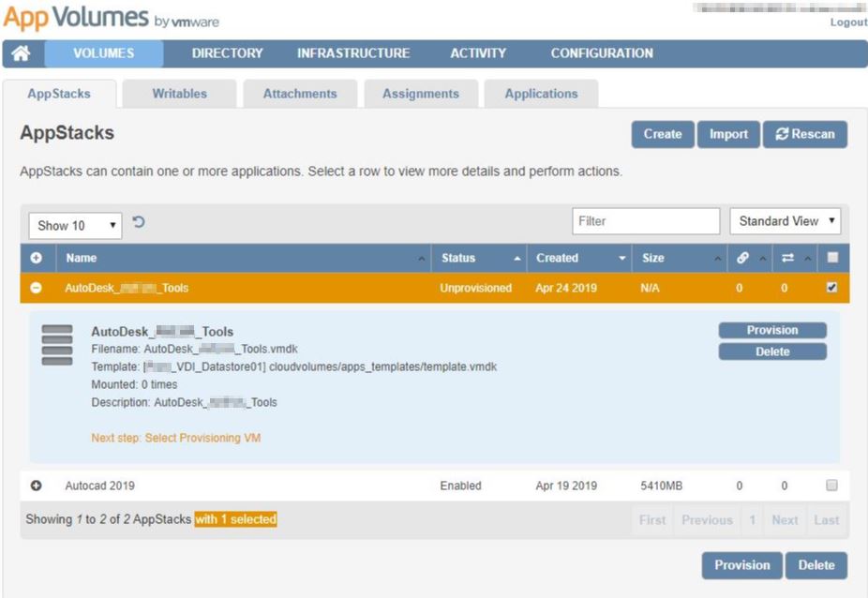The width and height of the screenshot is (868, 598).
Task: Open the DIRECTORY menu
Action: [227, 53]
